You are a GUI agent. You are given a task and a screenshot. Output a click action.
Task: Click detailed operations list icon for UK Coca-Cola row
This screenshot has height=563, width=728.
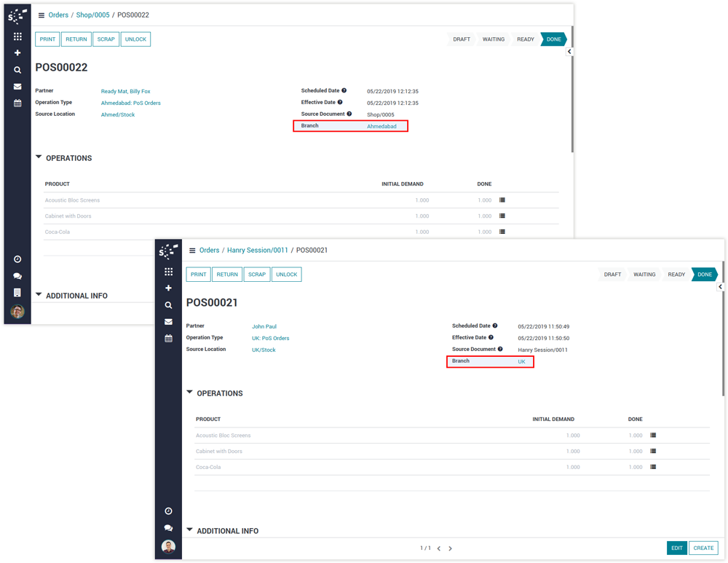tap(653, 467)
